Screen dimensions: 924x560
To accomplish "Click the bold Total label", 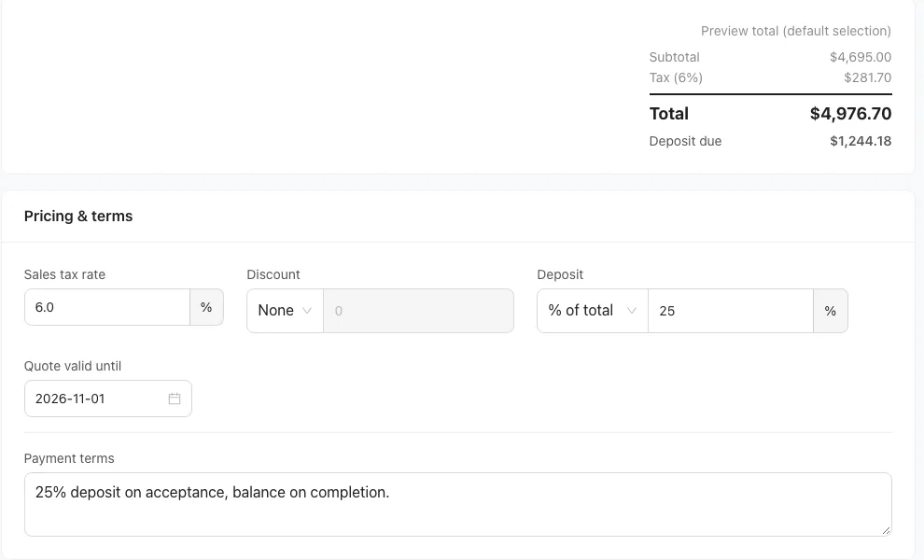I will point(669,114).
